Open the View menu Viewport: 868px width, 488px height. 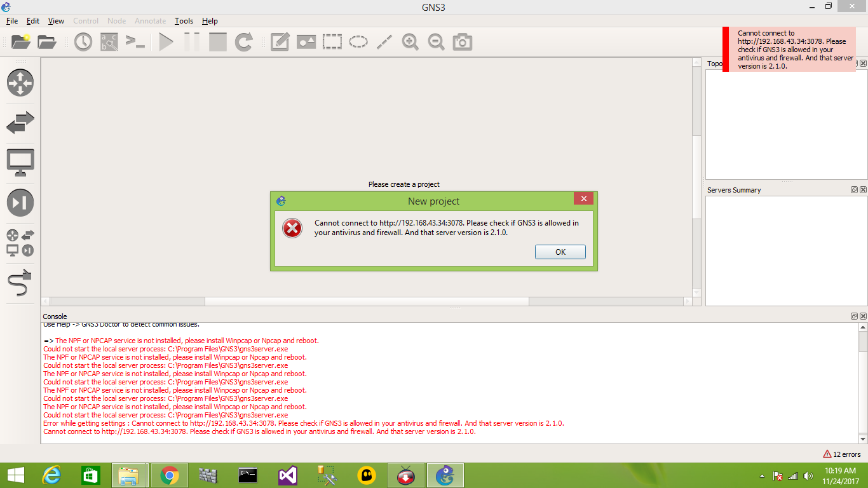(57, 21)
